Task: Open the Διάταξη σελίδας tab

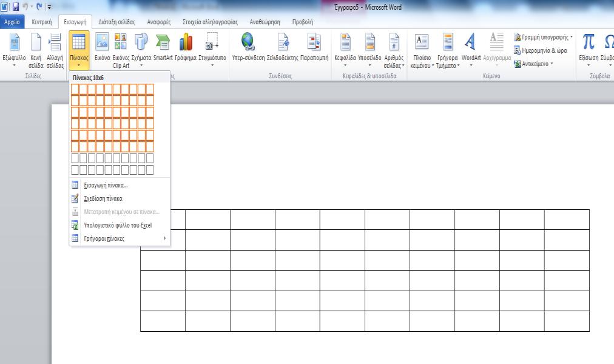Action: [116, 22]
